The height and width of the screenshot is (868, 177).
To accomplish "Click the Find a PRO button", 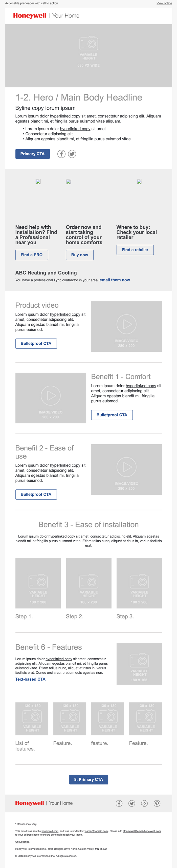I will (32, 255).
